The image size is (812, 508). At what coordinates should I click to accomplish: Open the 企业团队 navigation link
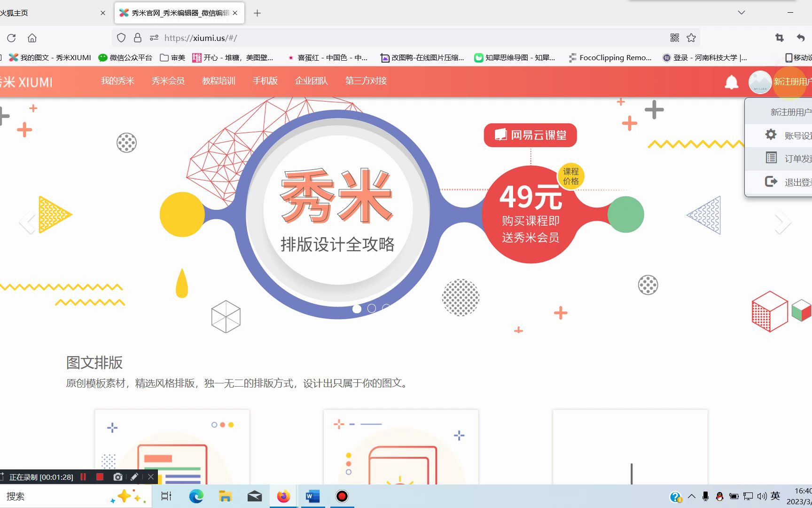[311, 81]
